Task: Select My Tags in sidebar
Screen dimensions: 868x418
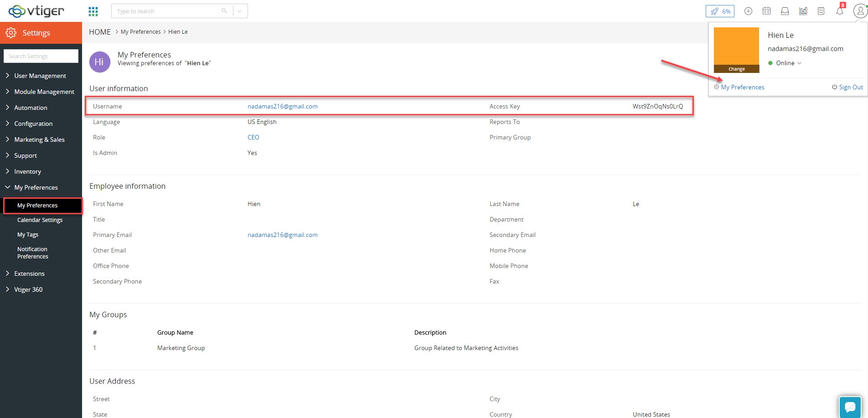Action: point(28,234)
